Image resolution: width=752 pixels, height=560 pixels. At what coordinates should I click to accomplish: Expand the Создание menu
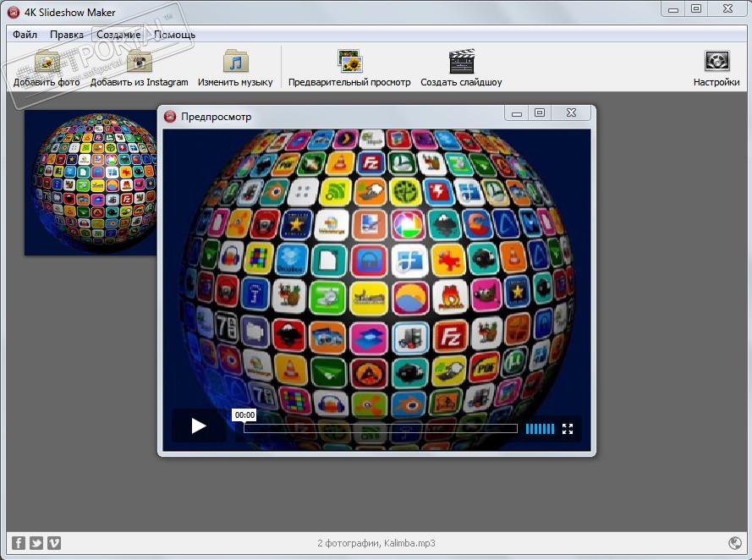tap(118, 35)
